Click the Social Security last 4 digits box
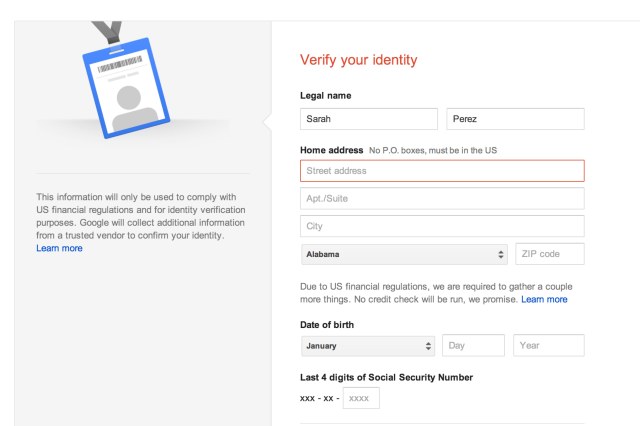Screen dimensions: 640x426 point(361,398)
